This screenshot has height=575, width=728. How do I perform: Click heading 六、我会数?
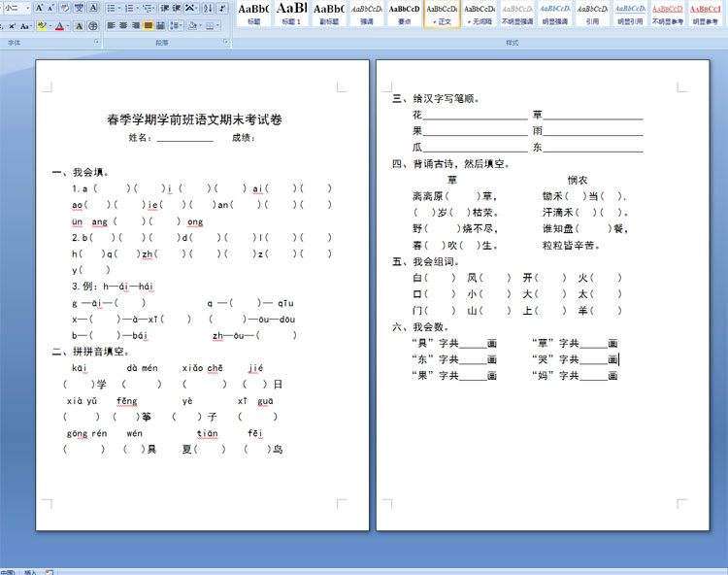click(x=420, y=327)
